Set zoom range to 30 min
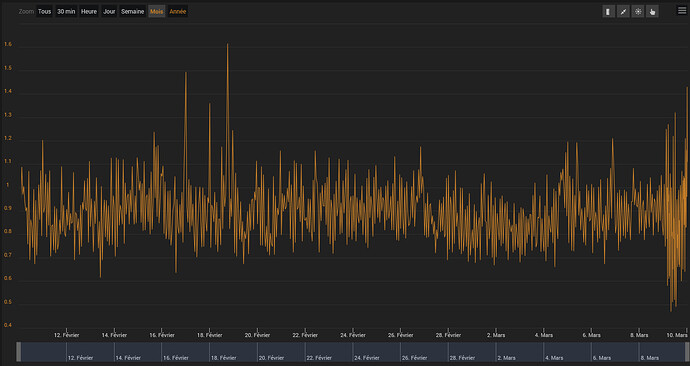This screenshot has height=366, width=690. [x=66, y=11]
